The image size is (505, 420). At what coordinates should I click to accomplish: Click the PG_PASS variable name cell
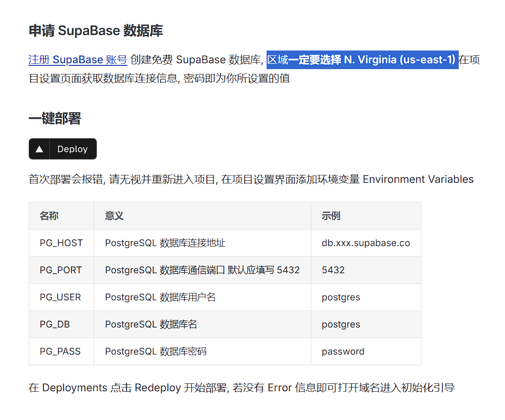tap(60, 351)
